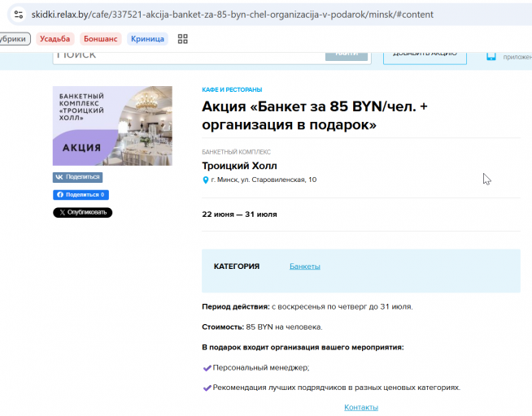The image size is (532, 416).
Task: Click the checkmark beside Персональный менеджер
Action: [207, 368]
